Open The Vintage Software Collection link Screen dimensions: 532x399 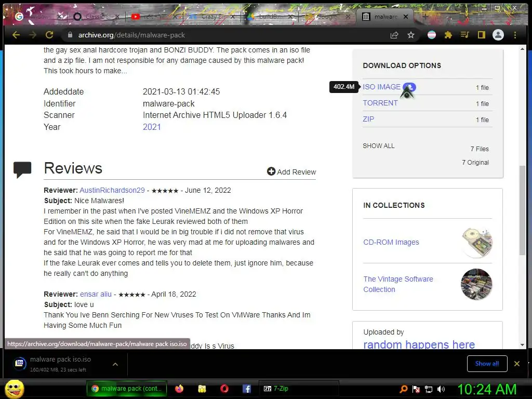(x=398, y=284)
